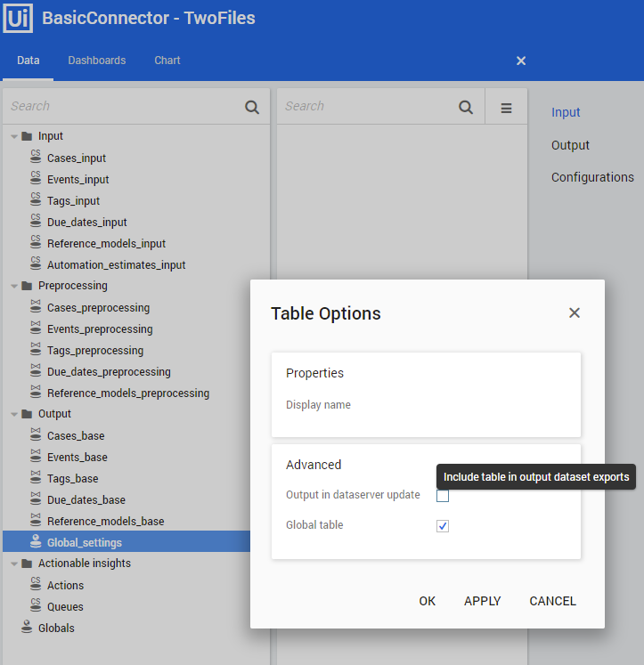Image resolution: width=644 pixels, height=665 pixels.
Task: Collapse the Input folder tree
Action: click(x=14, y=137)
